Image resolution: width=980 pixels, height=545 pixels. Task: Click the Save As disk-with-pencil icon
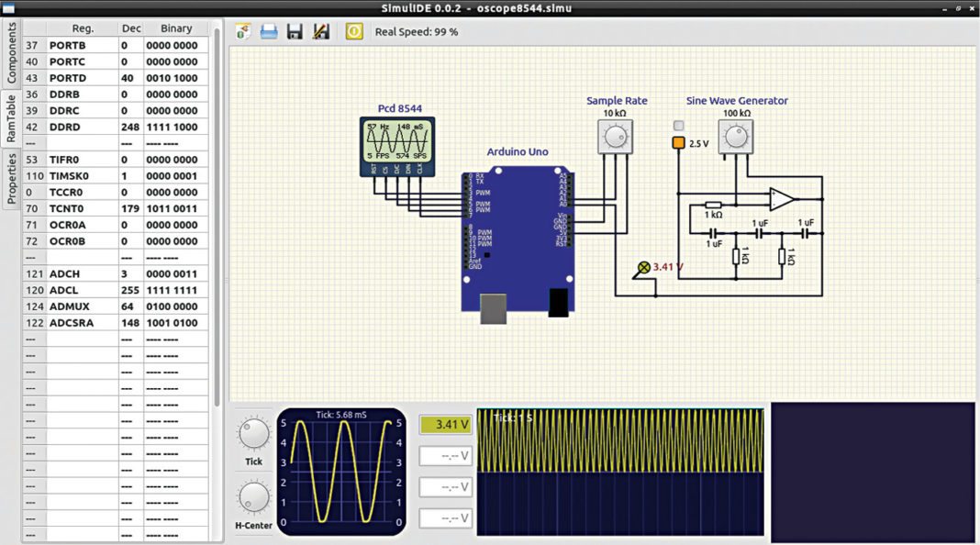click(321, 30)
